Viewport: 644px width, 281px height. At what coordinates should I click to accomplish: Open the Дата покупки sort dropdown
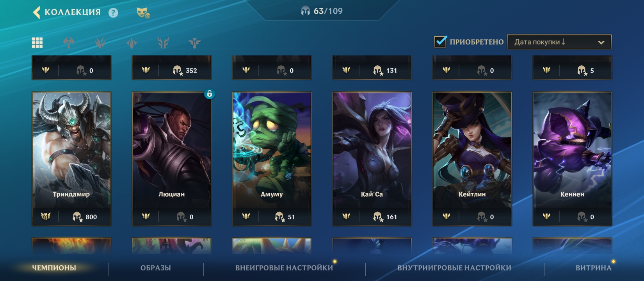pyautogui.click(x=559, y=42)
